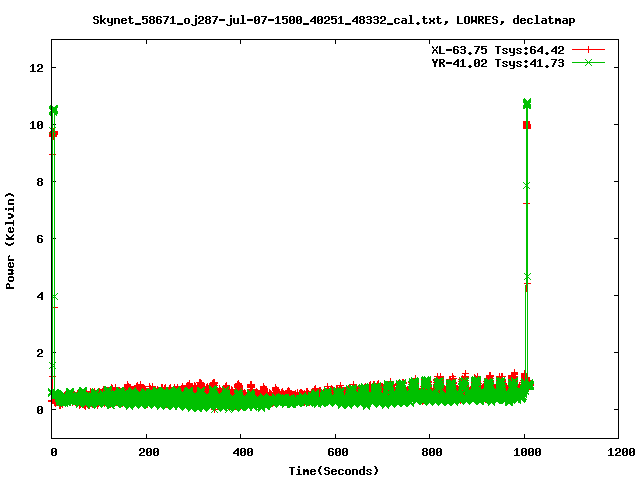640x480 pixels.
Task: Click the Time(Seconds) x-axis label
Action: point(333,471)
